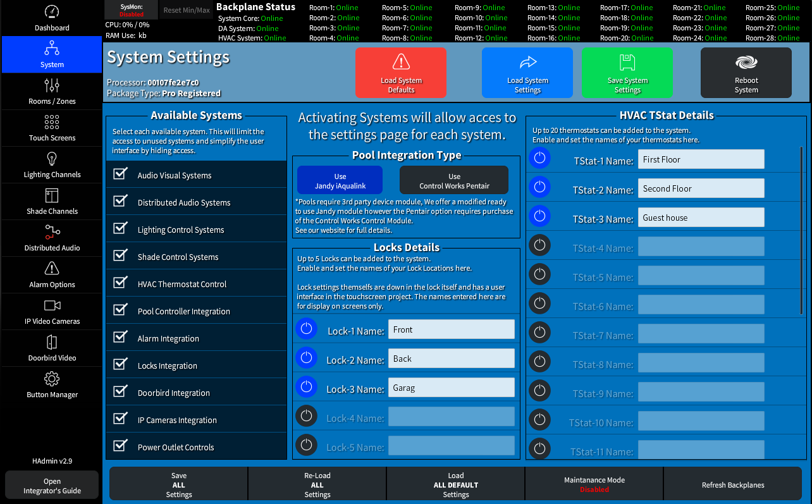Open Doorbird Video door icon

point(52,342)
